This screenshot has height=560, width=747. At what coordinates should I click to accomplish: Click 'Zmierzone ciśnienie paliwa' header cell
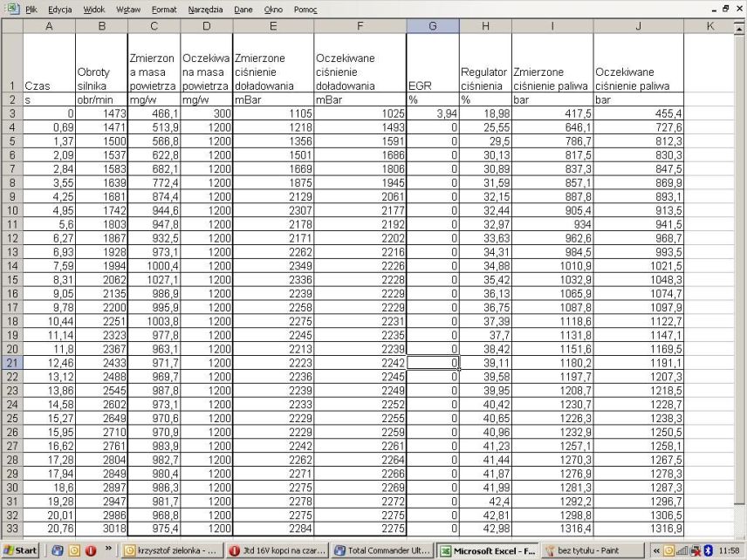[x=552, y=63]
